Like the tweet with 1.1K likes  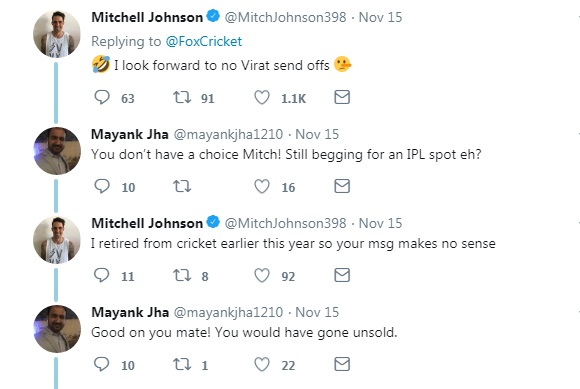click(x=262, y=98)
